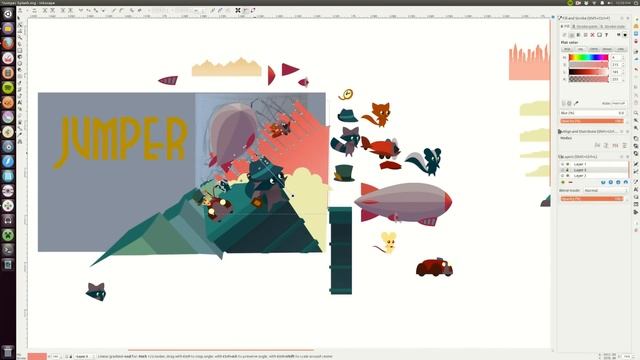Add a new layer with plus button
The height and width of the screenshot is (360, 640).
pyautogui.click(x=563, y=182)
